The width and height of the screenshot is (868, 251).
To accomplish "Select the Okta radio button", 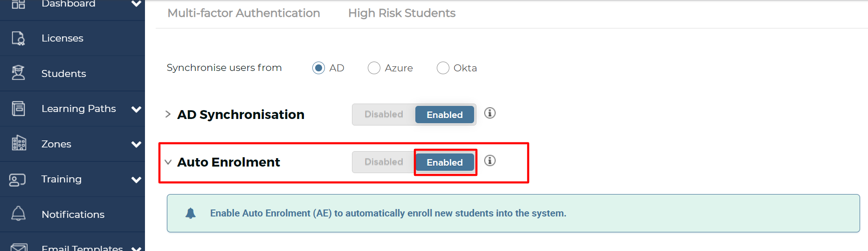I will tap(443, 68).
